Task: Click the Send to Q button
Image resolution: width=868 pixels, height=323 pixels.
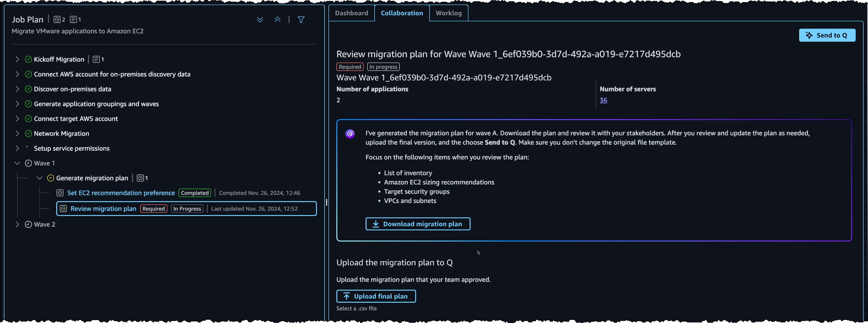Action: (827, 35)
